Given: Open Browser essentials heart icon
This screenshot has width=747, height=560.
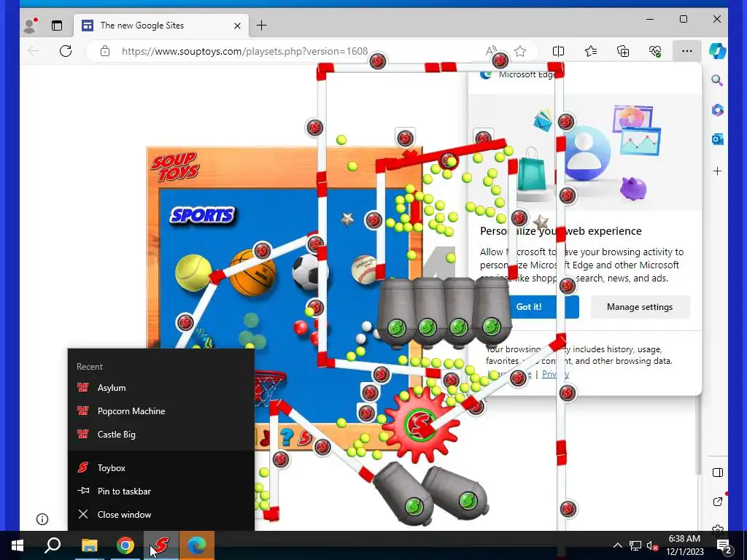Looking at the screenshot, I should point(655,51).
